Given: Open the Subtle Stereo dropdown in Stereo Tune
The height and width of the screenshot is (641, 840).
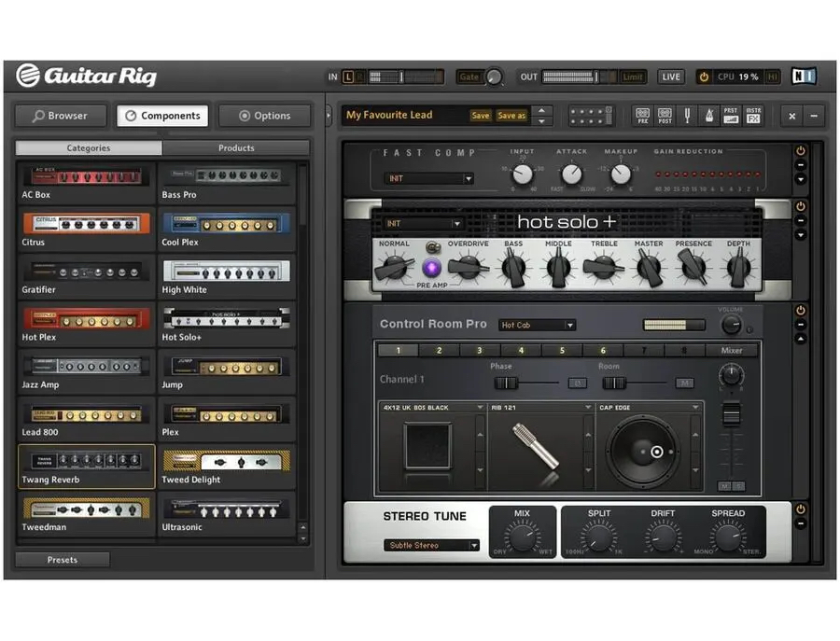Looking at the screenshot, I should coord(431,544).
